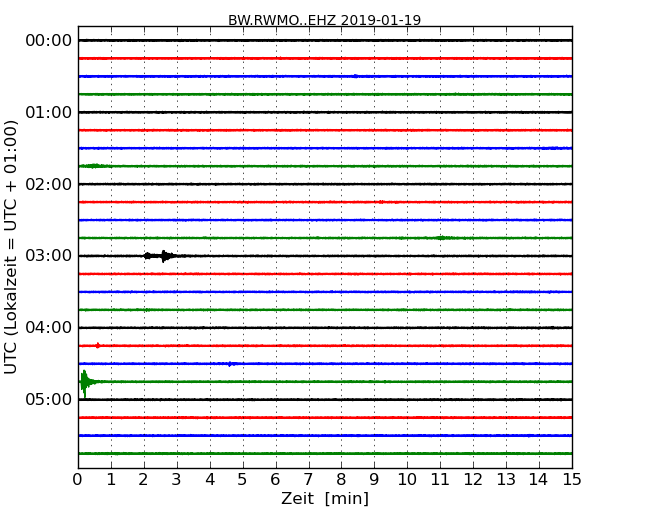Click the large green seismic spike near 04:45
The height and width of the screenshot is (520, 650).
click(x=85, y=383)
